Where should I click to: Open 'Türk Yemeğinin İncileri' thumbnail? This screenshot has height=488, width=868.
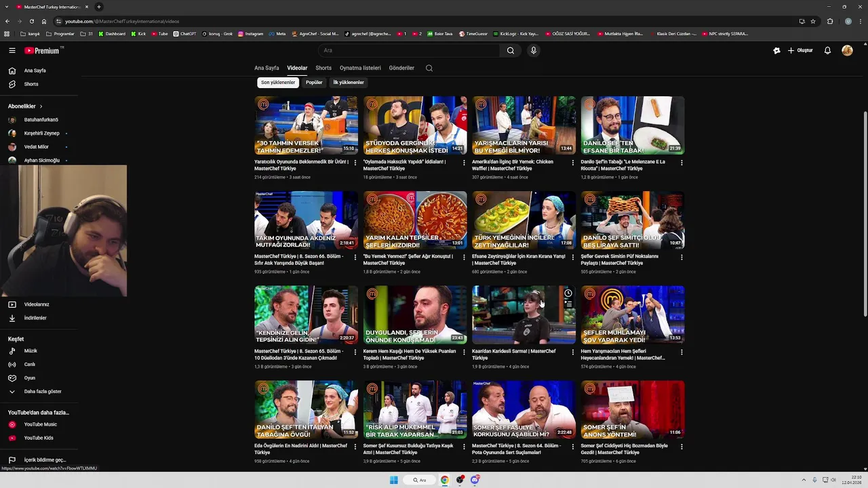click(x=524, y=220)
